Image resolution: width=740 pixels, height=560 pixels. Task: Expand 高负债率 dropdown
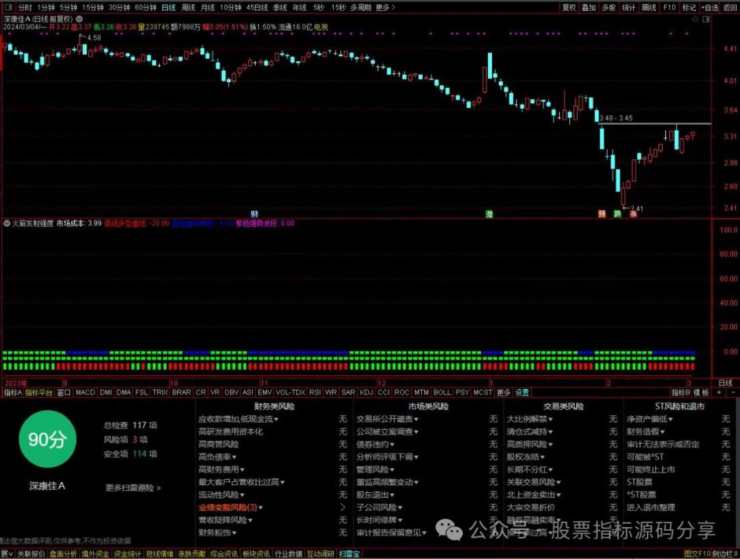tap(218, 457)
